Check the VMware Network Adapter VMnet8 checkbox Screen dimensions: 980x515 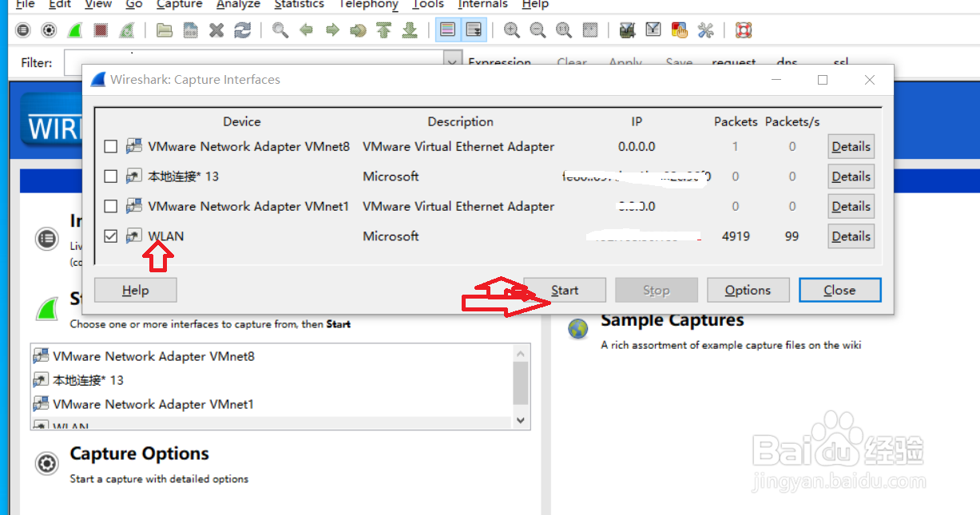coord(111,147)
